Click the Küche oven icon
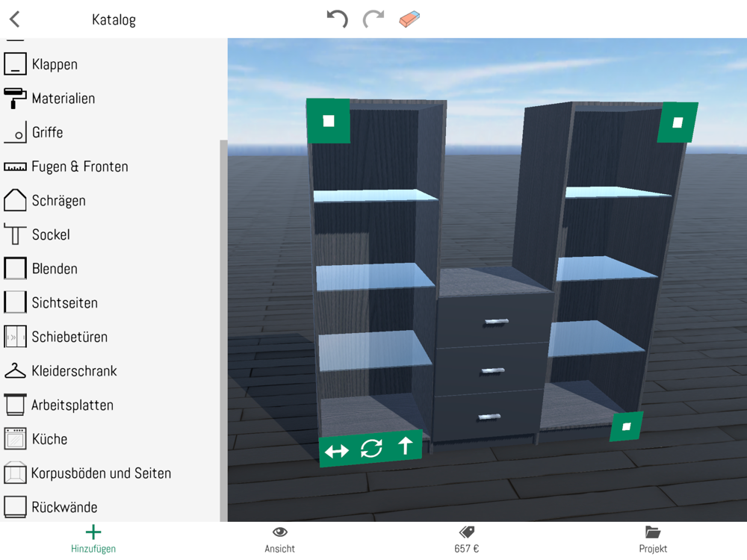747x560 pixels. pyautogui.click(x=15, y=439)
